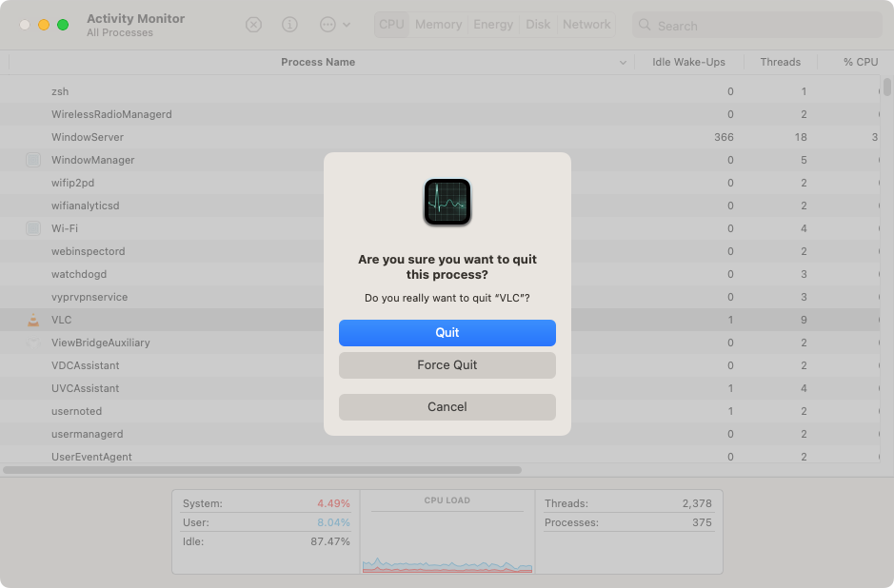The image size is (894, 588).
Task: Click into the Search field
Action: point(757,25)
